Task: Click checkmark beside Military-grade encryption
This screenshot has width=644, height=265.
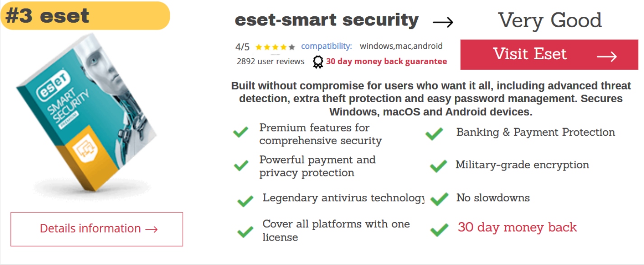Action: (438, 166)
